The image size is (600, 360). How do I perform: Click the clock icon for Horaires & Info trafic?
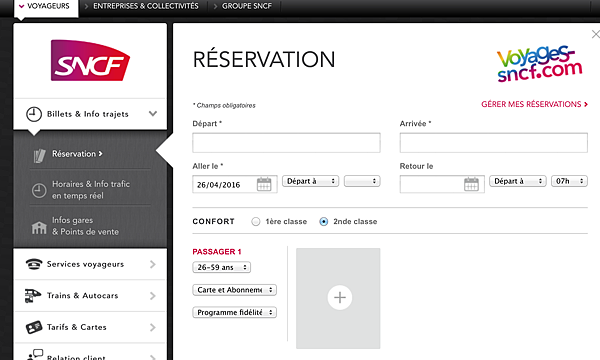click(x=39, y=190)
